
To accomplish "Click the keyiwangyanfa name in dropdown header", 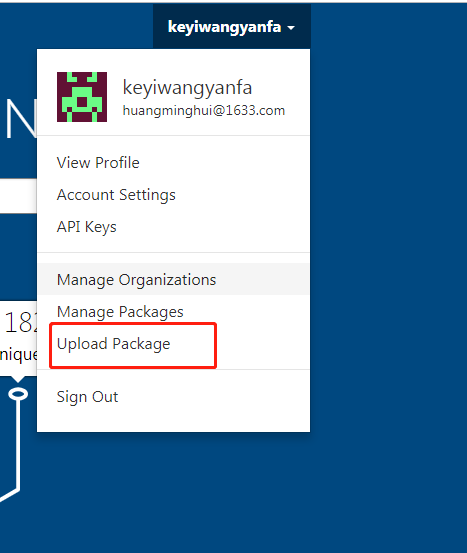I will pos(187,87).
